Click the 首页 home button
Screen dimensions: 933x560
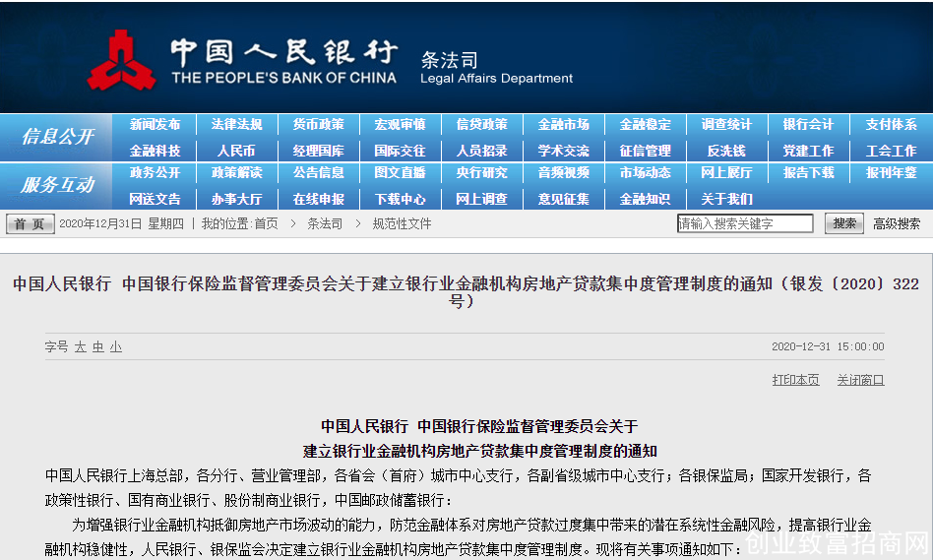[30, 223]
